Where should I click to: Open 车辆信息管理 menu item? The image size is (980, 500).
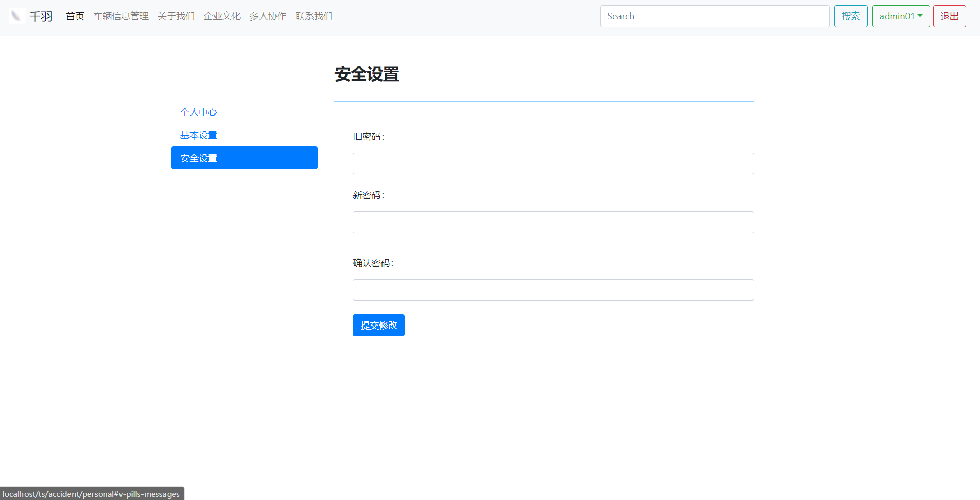pyautogui.click(x=121, y=16)
